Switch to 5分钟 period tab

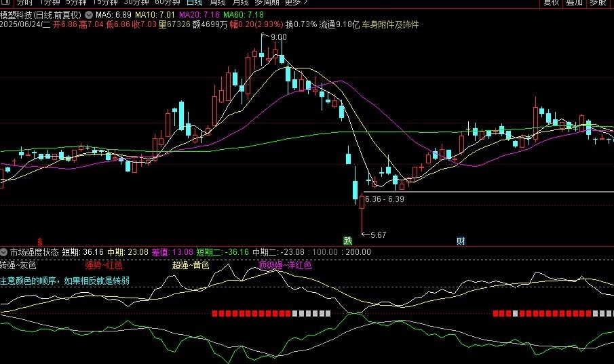[x=77, y=2]
